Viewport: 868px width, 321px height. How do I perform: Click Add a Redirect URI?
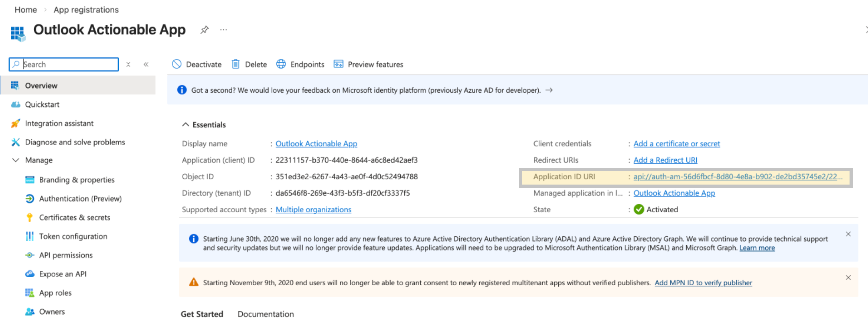[665, 160]
